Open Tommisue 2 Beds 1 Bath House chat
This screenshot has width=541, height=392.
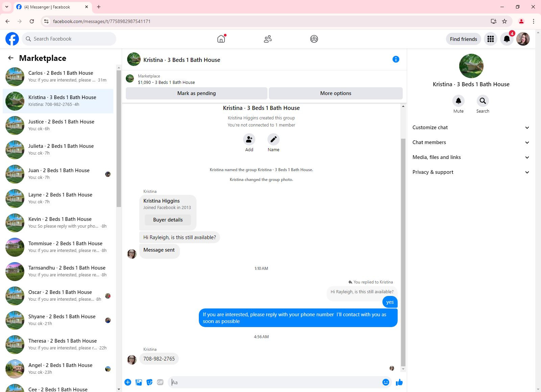pyautogui.click(x=58, y=247)
